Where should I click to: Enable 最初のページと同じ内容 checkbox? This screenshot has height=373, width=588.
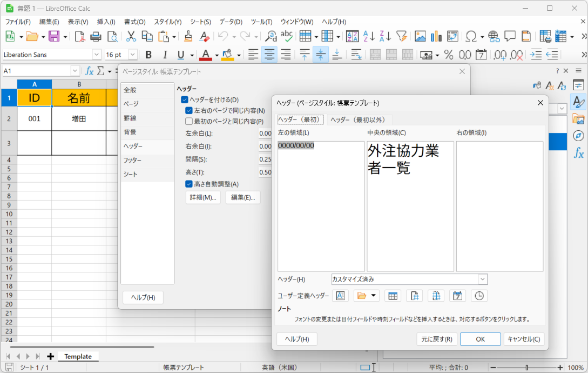189,122
